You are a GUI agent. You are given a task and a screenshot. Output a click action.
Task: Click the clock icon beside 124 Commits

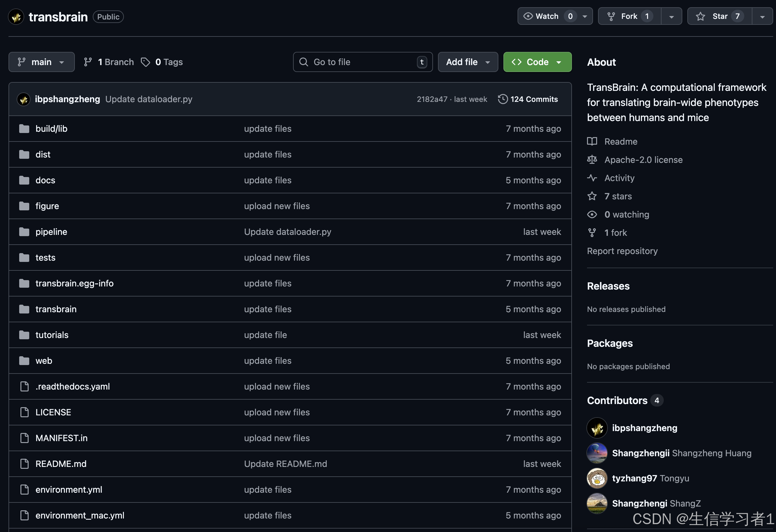(x=503, y=99)
